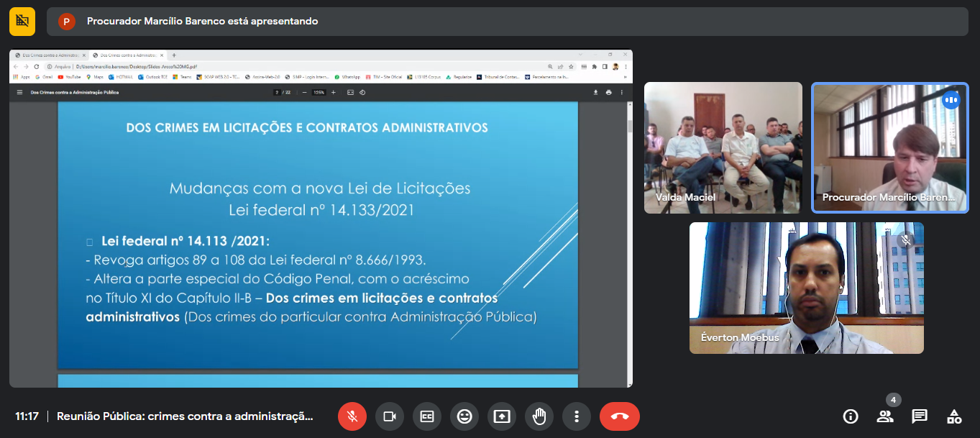Click the PDF viewer hamburger menu

[x=19, y=92]
